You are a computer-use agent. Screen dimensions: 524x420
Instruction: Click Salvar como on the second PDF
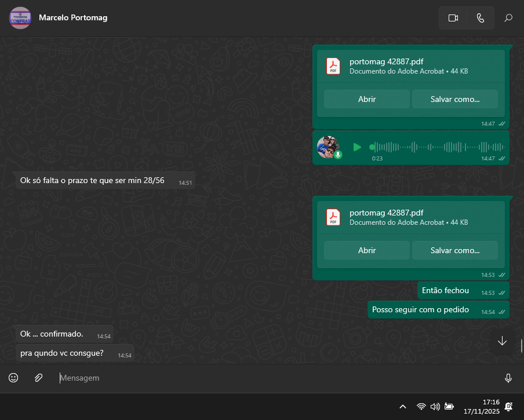click(x=455, y=250)
